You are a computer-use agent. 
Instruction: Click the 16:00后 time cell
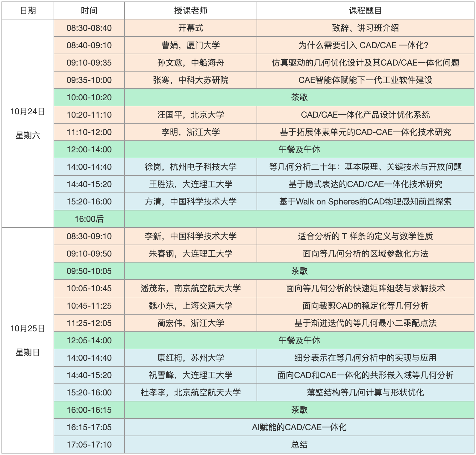[89, 219]
